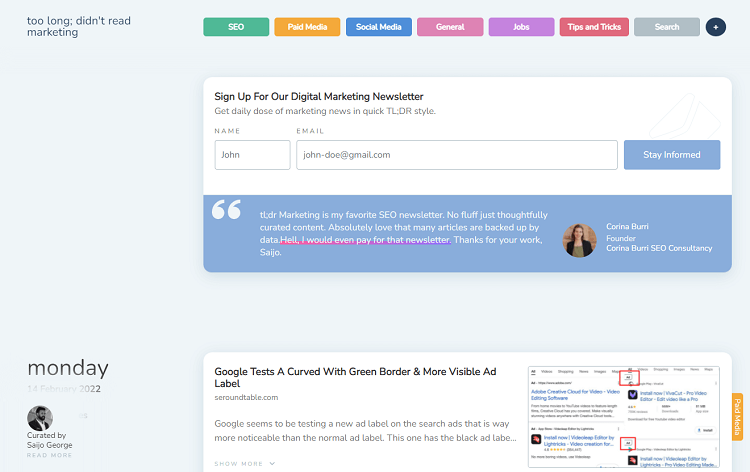This screenshot has height=472, width=750.
Task: Open the Tips and Tricks category
Action: click(x=594, y=27)
